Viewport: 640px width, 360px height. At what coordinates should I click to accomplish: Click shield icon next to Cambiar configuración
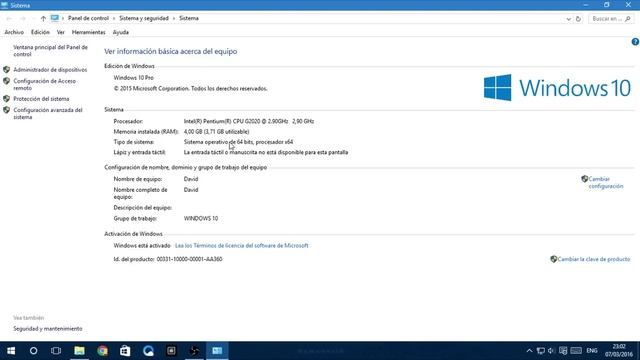tap(584, 179)
